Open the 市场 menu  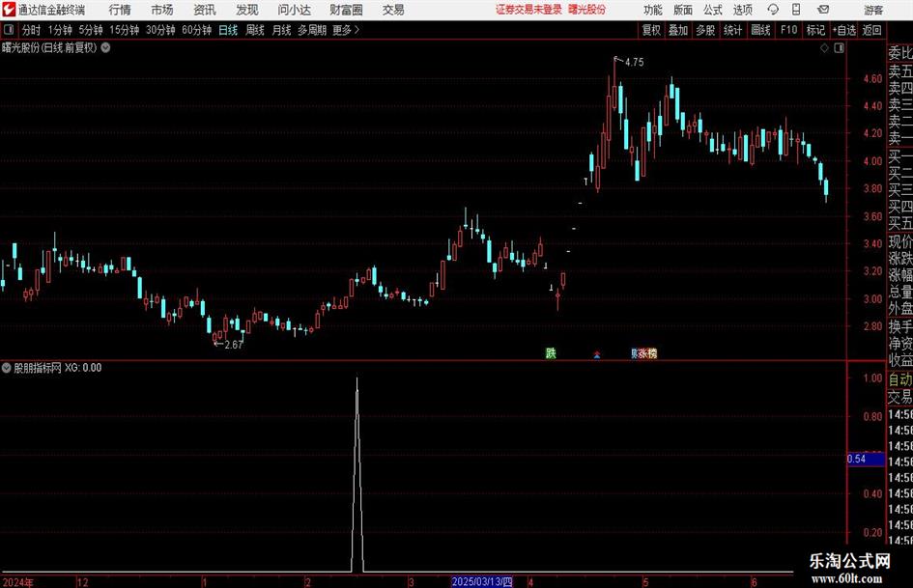click(x=162, y=10)
